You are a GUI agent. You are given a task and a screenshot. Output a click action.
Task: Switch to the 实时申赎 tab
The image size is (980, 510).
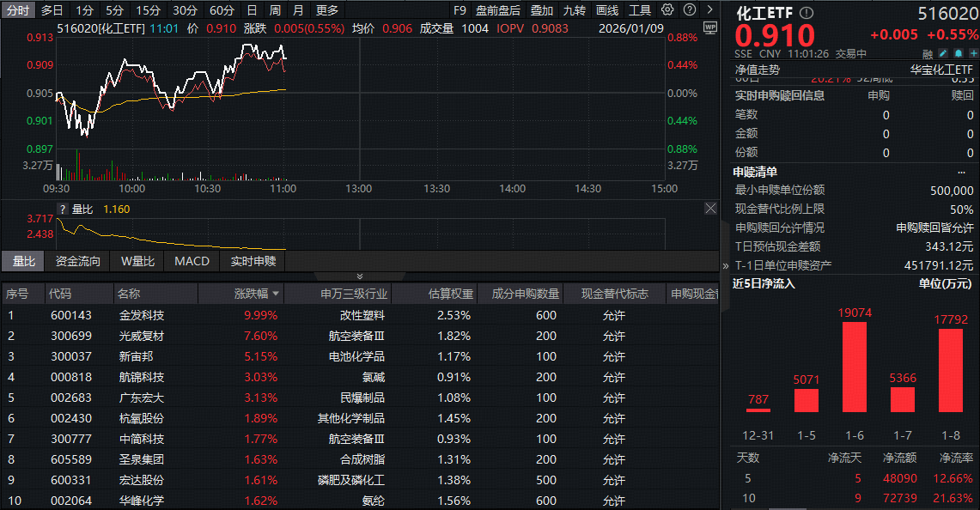coord(254,261)
